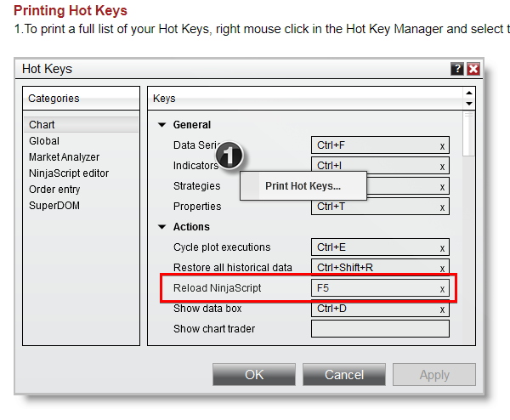510x420 pixels.
Task: Click the Show chart trader hot key field
Action: point(379,329)
